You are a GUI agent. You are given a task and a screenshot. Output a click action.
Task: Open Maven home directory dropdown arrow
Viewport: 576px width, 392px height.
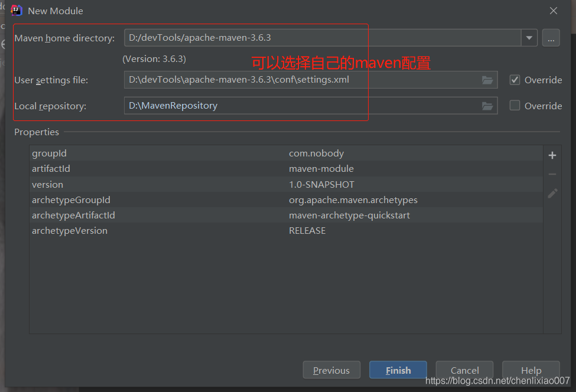pos(529,38)
